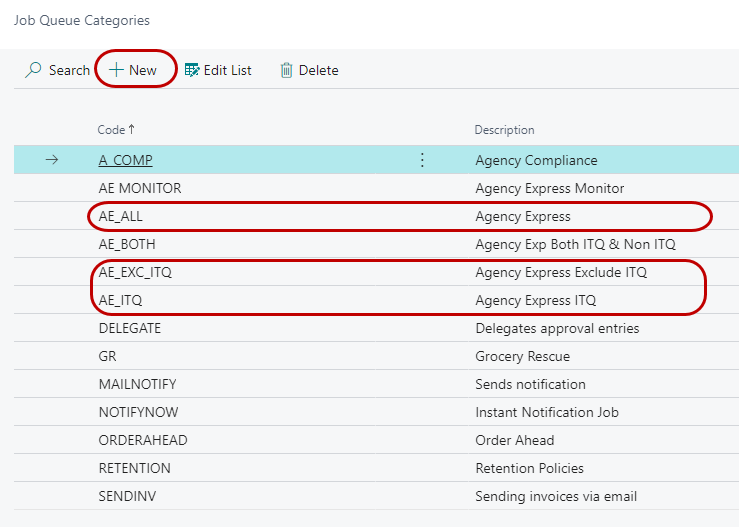Select the MAILNOTIFY code cell
This screenshot has width=739, height=527.
pos(134,384)
